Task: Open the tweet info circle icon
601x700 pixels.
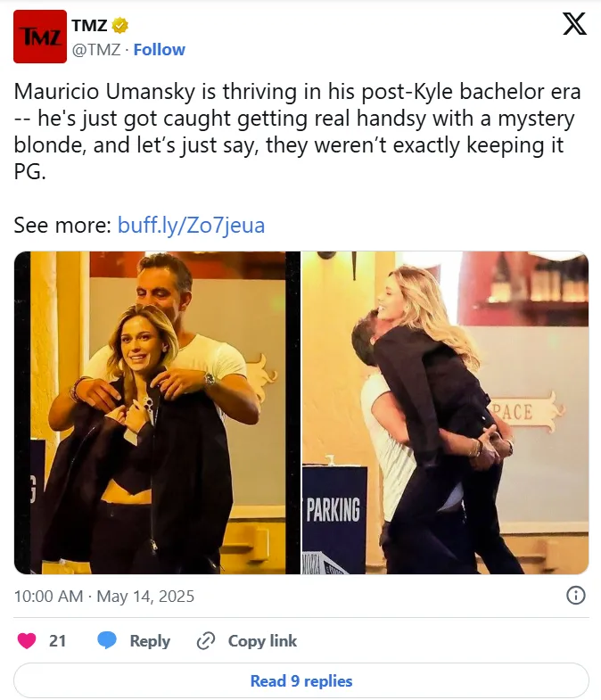Action: coord(575,596)
